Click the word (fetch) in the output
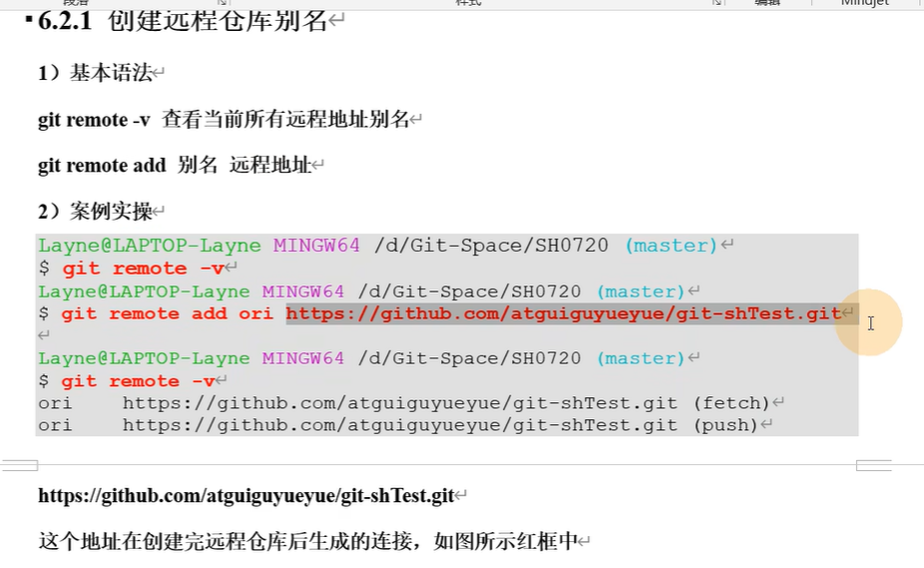The height and width of the screenshot is (568, 924). tap(731, 403)
